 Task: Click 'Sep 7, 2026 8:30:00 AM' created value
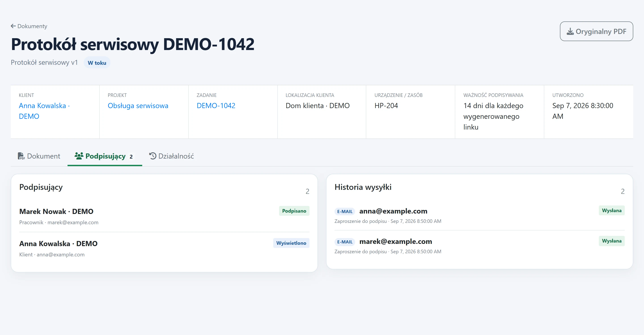[583, 111]
